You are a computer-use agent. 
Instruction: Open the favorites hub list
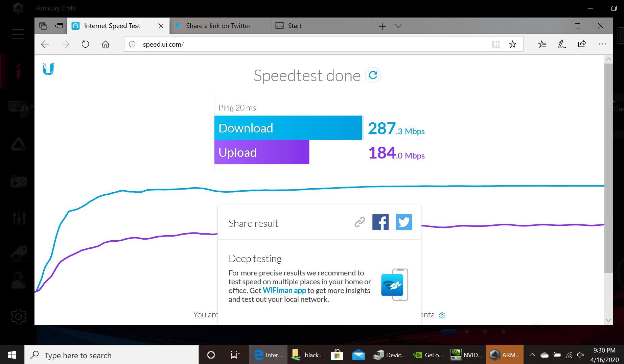(542, 44)
